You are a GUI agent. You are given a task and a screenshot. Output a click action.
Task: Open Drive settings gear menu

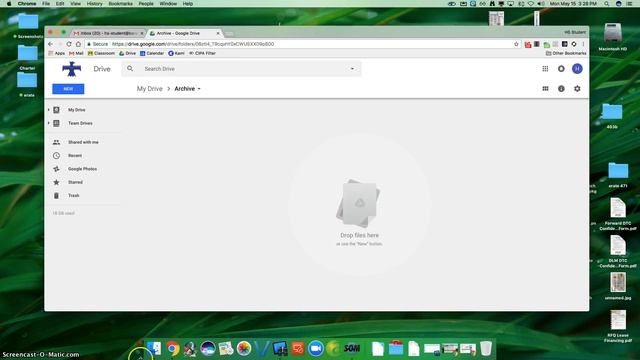(577, 89)
